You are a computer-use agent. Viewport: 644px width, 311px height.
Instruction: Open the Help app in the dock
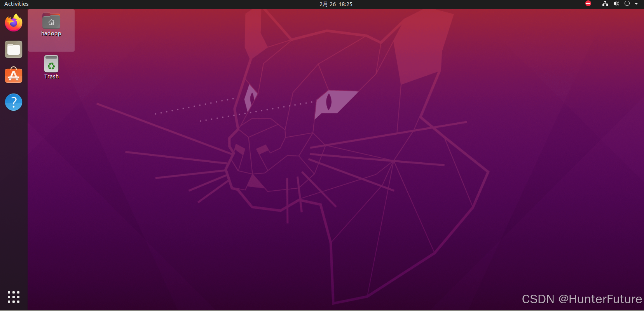coord(14,102)
